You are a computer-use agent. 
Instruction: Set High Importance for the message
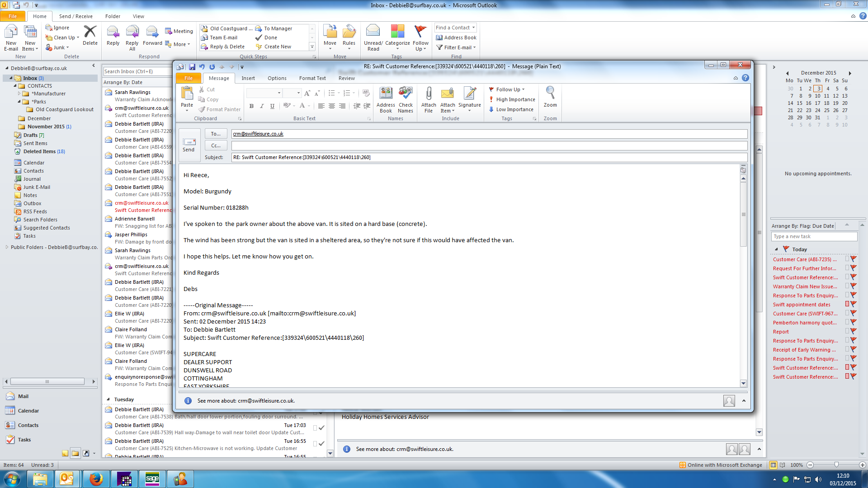point(515,99)
